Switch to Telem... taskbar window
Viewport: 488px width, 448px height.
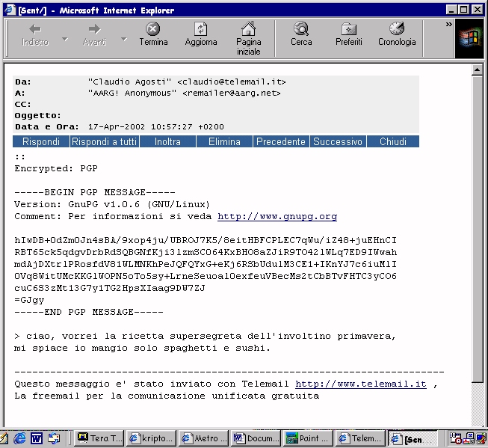[x=361, y=438]
